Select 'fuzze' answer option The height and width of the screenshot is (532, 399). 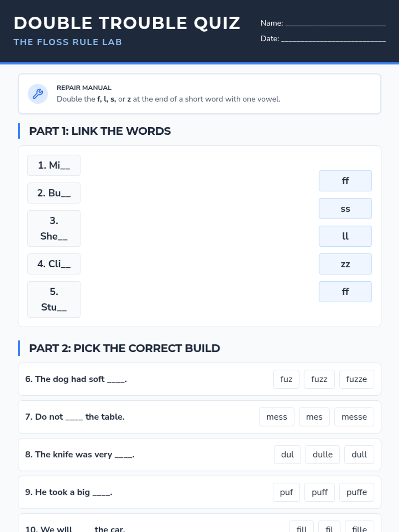coord(356,379)
